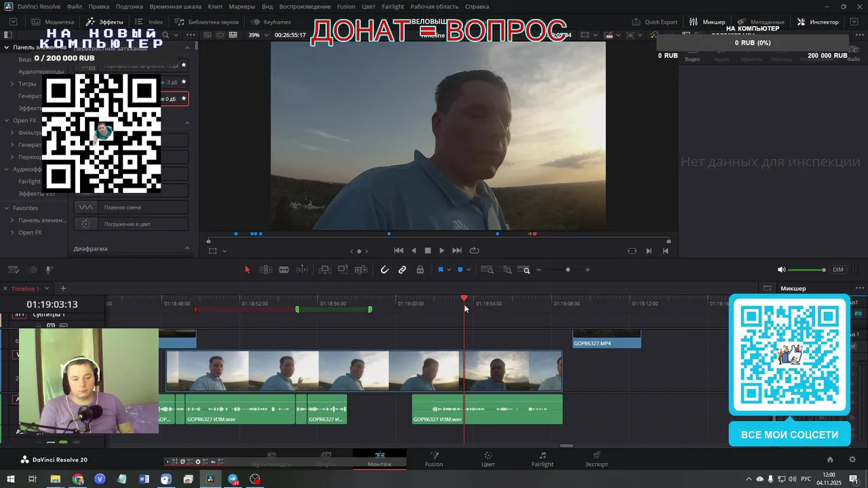Screen dimensions: 868x488
Task: Zoom out timeline with minus button
Action: 539,270
